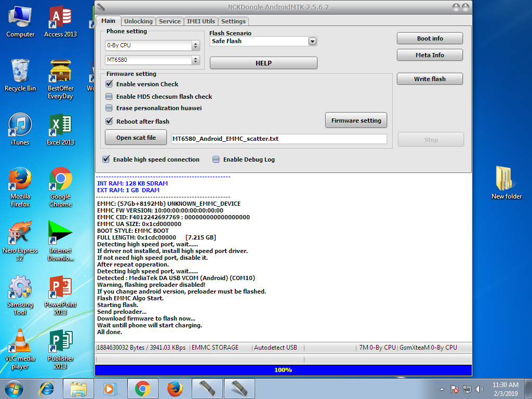Open Publisher 2013 desktop shortcut

(x=60, y=349)
